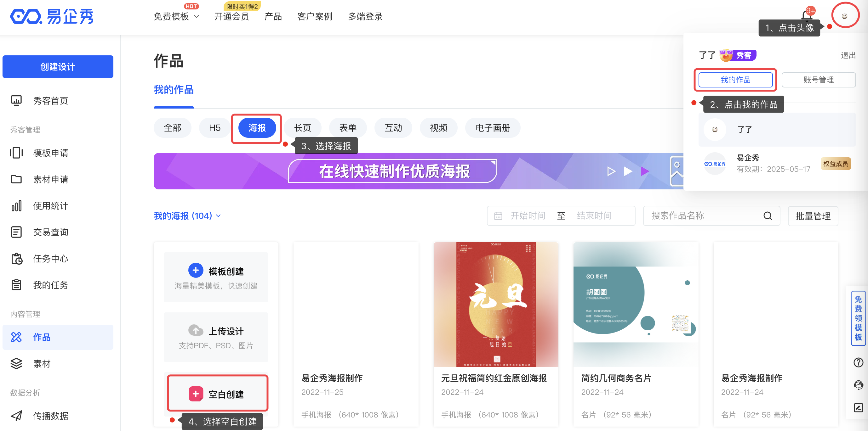
Task: Open the customer service headset icon
Action: click(x=858, y=385)
